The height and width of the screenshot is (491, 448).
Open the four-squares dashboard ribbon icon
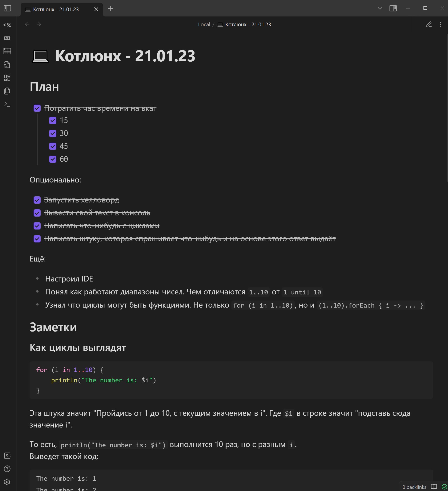[x=7, y=78]
